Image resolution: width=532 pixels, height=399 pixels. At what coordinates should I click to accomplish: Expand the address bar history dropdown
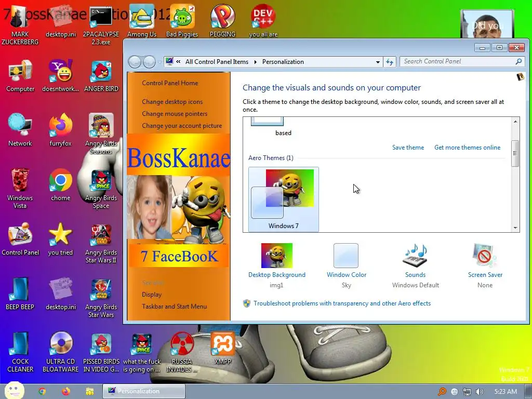(x=378, y=62)
